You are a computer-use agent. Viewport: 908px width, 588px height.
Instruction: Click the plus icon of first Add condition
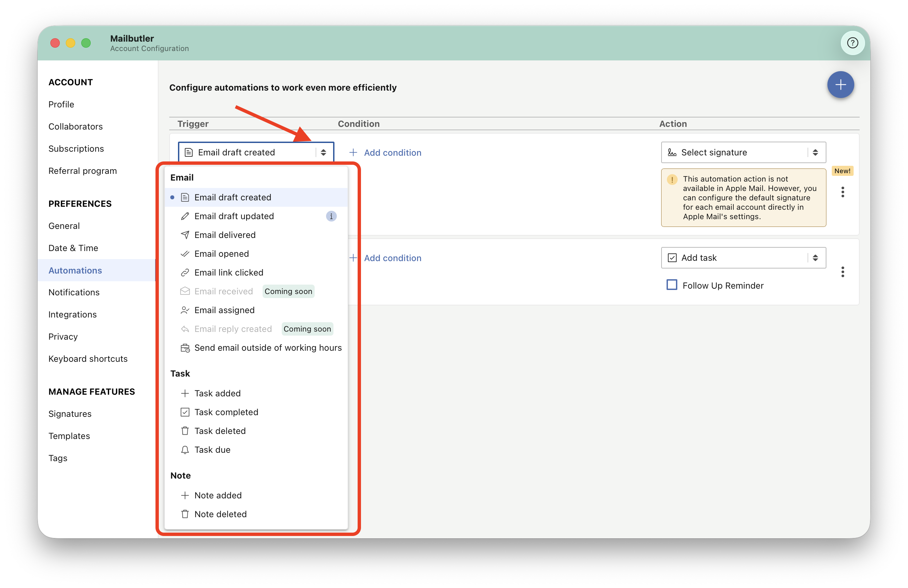353,152
